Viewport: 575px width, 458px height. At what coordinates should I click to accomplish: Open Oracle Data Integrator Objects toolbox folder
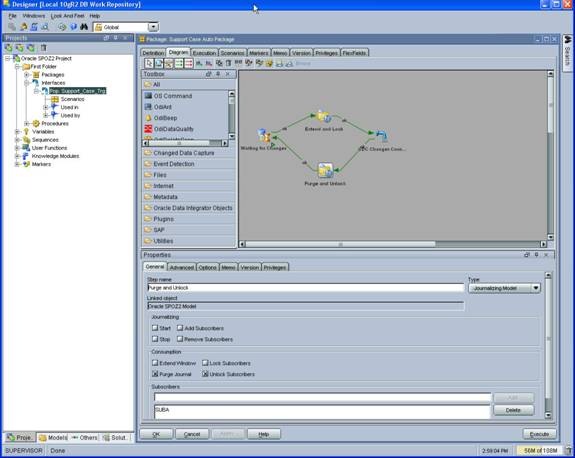click(188, 208)
